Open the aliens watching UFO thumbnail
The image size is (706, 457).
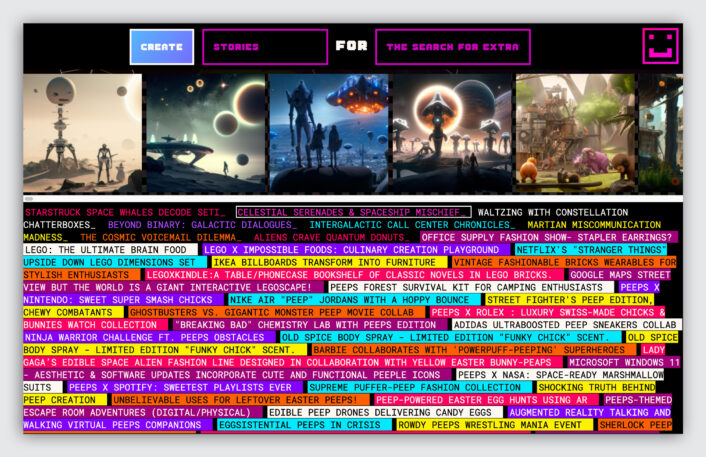click(x=328, y=133)
